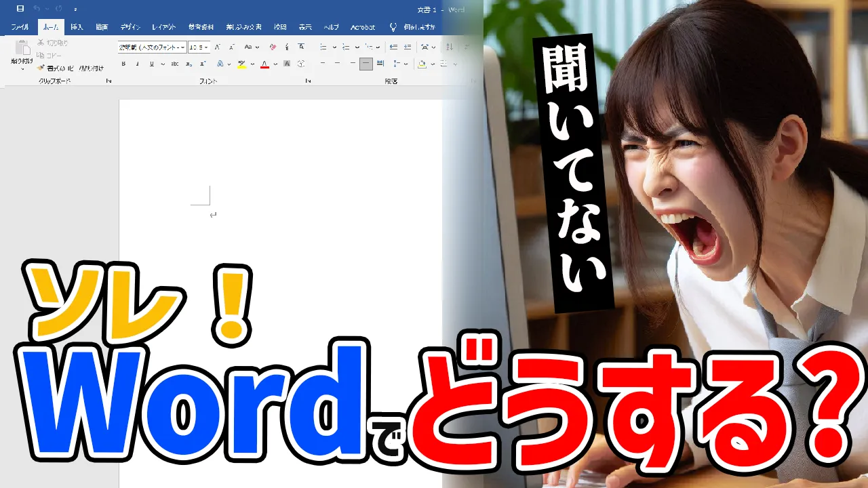Switch to the Acrobat ribbon tab
Viewport: 868px width, 488px height.
coord(363,27)
